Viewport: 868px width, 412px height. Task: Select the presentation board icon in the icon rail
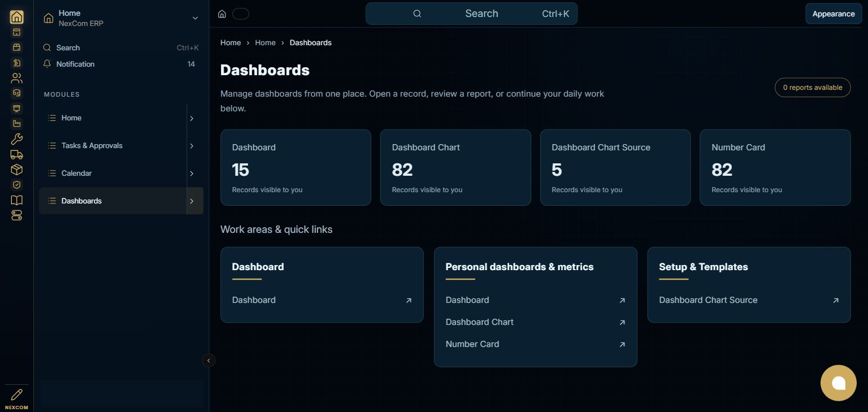coord(17,109)
